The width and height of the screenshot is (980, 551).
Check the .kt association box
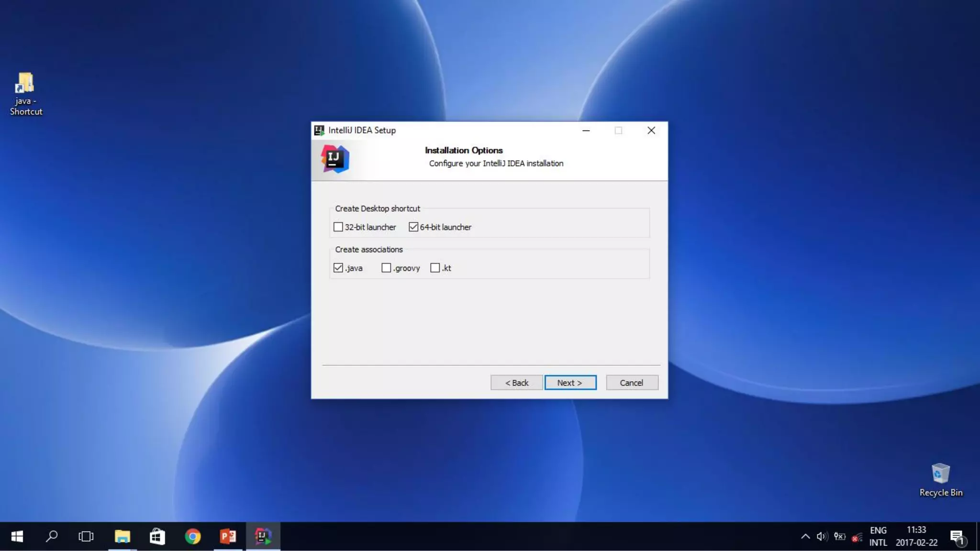[435, 268]
